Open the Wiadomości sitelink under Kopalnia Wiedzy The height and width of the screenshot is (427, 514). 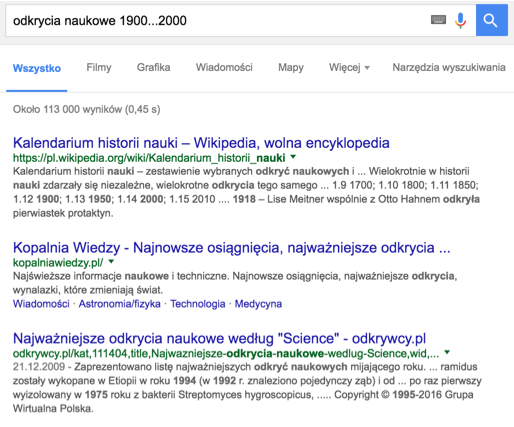point(41,304)
